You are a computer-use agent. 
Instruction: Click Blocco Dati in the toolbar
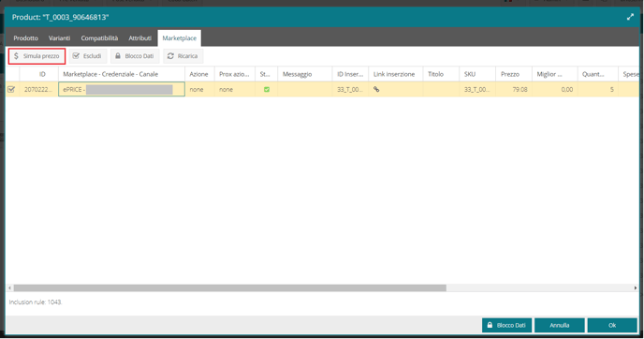click(x=135, y=56)
